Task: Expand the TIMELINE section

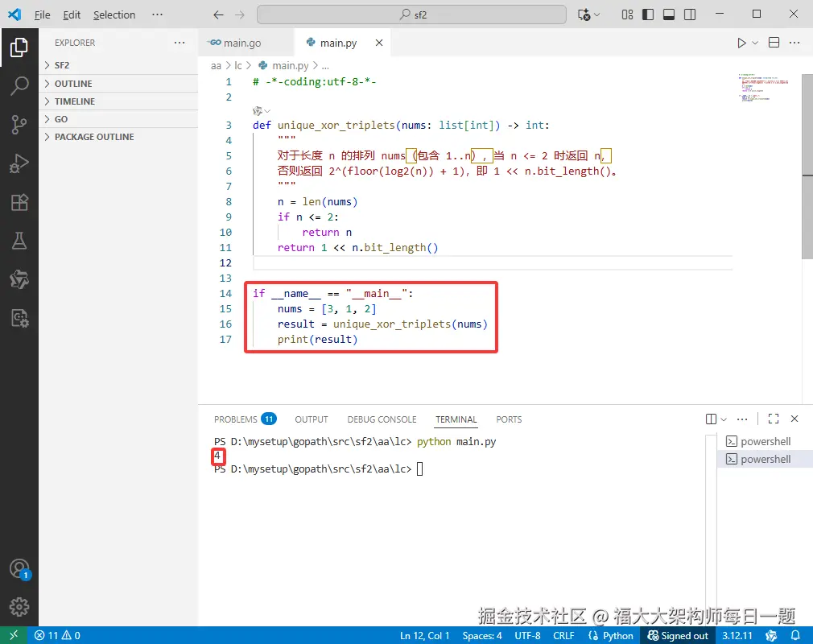Action: 74,101
